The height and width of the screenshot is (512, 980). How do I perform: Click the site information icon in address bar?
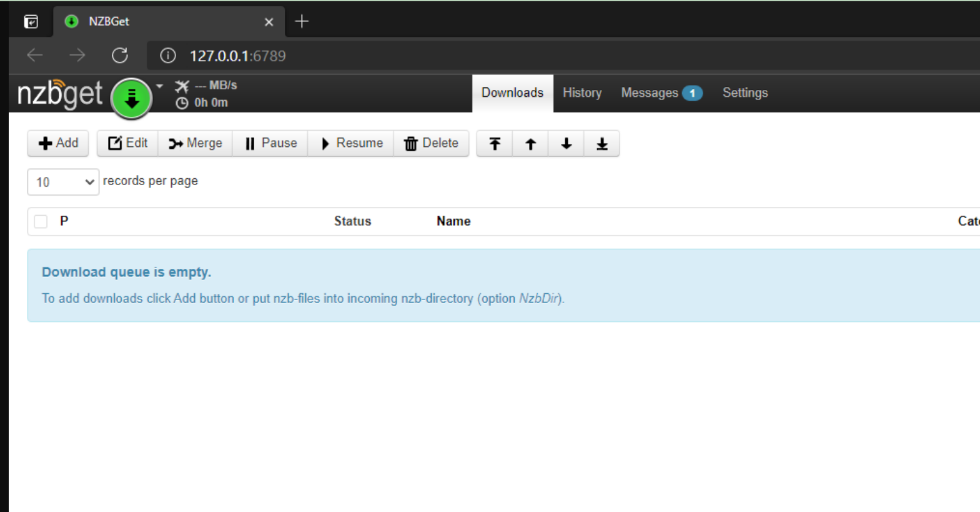click(x=168, y=56)
